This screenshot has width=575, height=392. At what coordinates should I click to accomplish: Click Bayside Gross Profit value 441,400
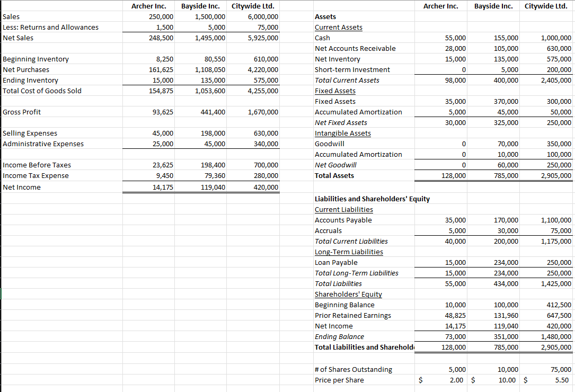pos(213,112)
